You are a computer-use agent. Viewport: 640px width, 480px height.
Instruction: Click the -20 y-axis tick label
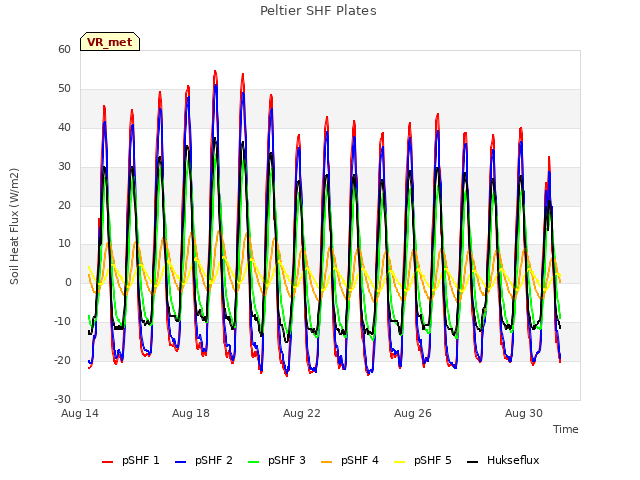[x=62, y=360]
